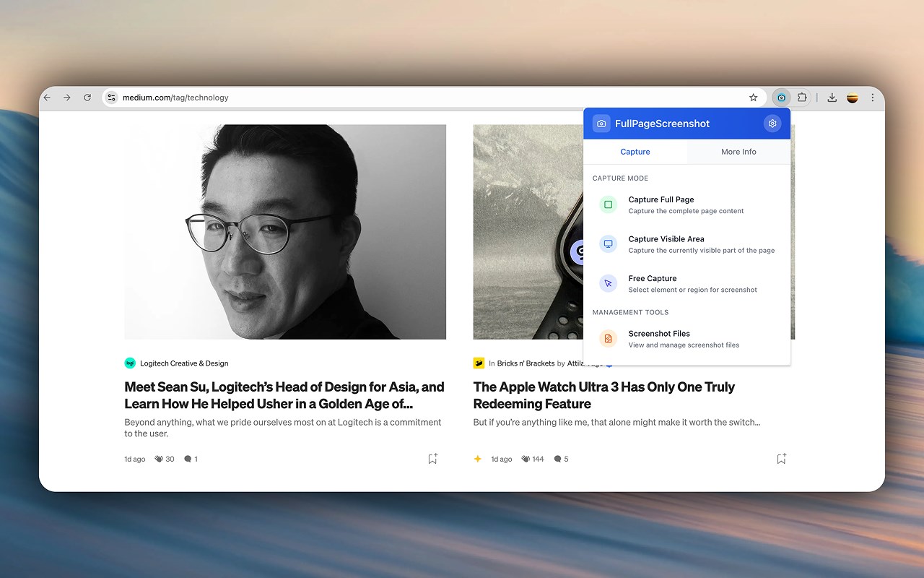Open the Extensions puzzle-piece menu

coord(801,98)
